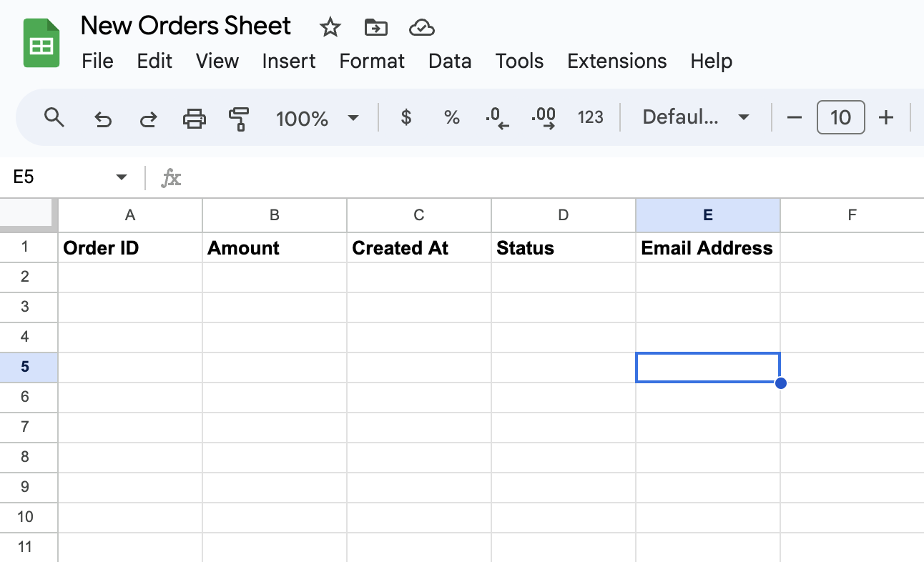Check the cloud save status icon
This screenshot has width=924, height=562.
coord(422,27)
